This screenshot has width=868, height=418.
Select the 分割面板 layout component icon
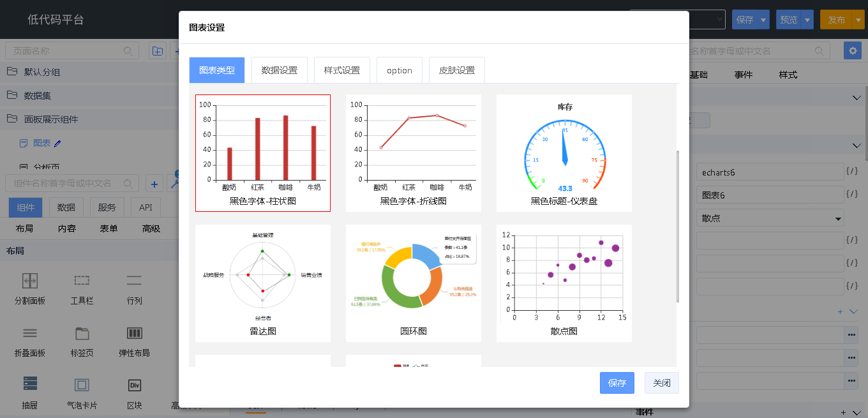(x=30, y=280)
